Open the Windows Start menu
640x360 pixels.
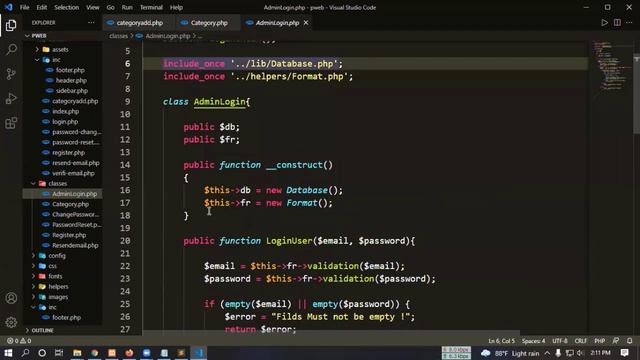click(8, 353)
